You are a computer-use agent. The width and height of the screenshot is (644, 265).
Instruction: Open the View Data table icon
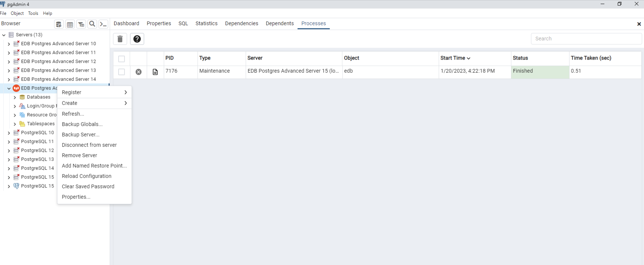tap(70, 24)
